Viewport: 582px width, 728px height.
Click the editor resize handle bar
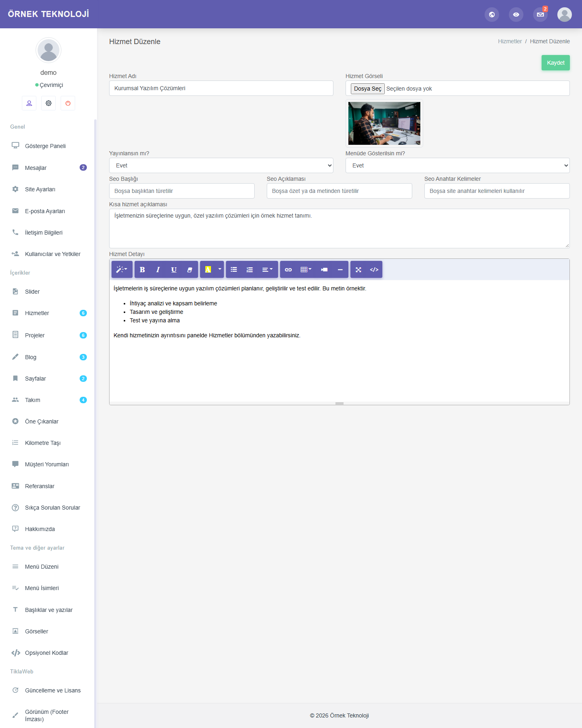pyautogui.click(x=339, y=403)
